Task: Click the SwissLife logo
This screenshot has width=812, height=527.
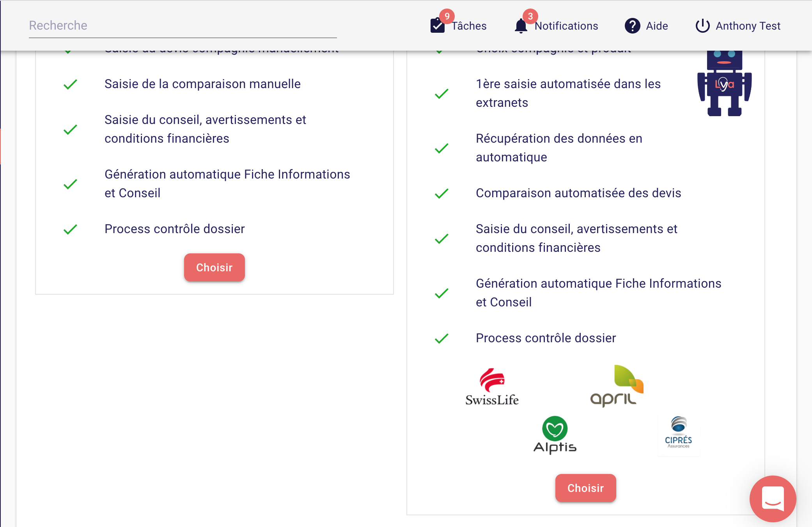Action: coord(492,387)
